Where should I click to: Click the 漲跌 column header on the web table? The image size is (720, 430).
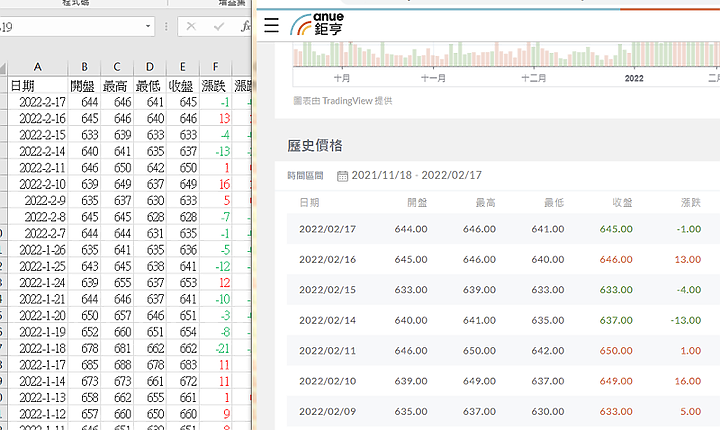tap(691, 203)
